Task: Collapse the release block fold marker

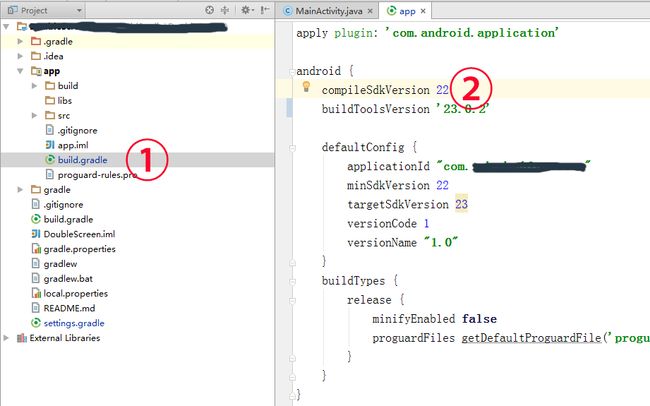Action: coord(292,301)
